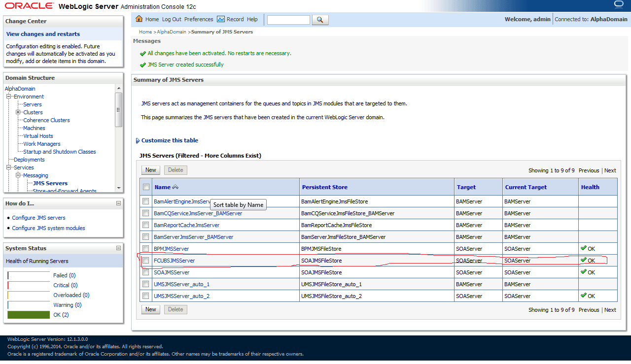631x364 pixels.
Task: Select Coherence Clusters in the tree
Action: (x=46, y=120)
